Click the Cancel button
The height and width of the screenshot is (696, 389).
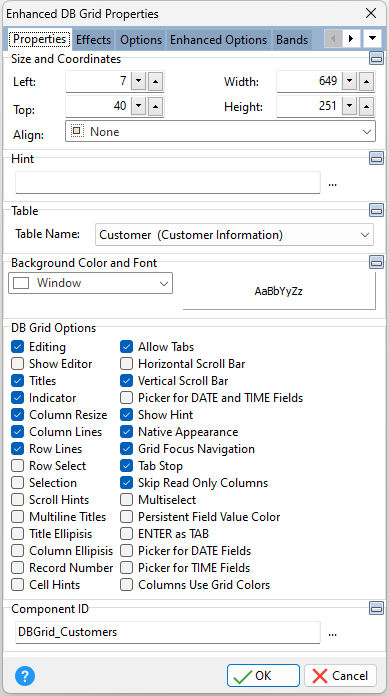point(341,676)
